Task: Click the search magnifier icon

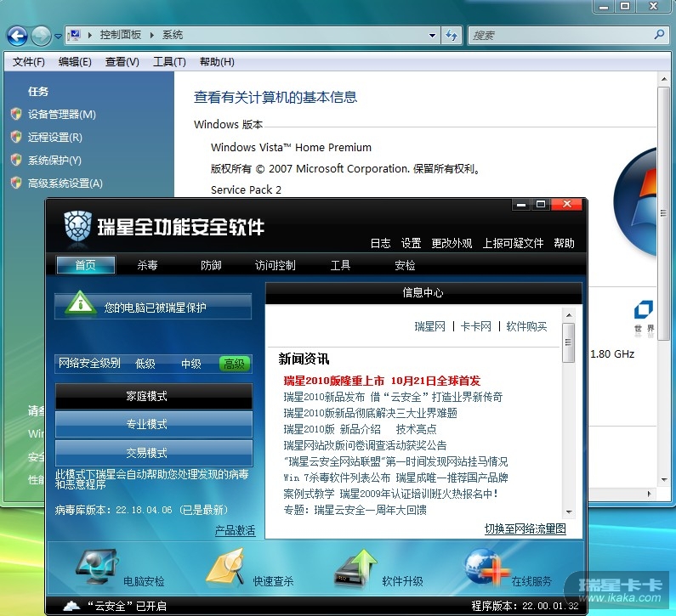Action: pyautogui.click(x=659, y=35)
